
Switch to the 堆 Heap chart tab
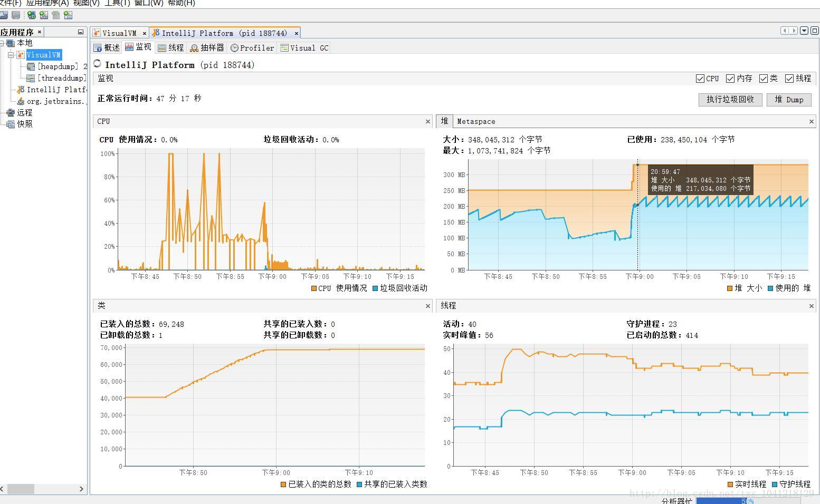(x=444, y=121)
